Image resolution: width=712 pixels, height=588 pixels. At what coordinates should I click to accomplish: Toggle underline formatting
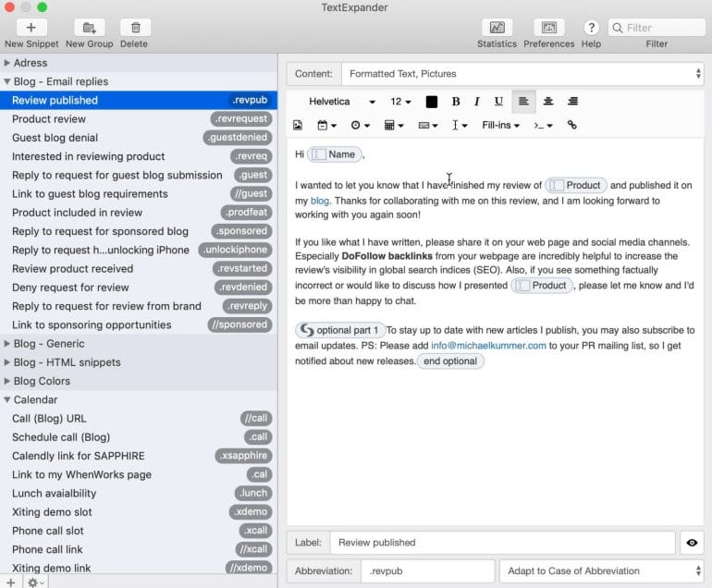[x=498, y=102]
